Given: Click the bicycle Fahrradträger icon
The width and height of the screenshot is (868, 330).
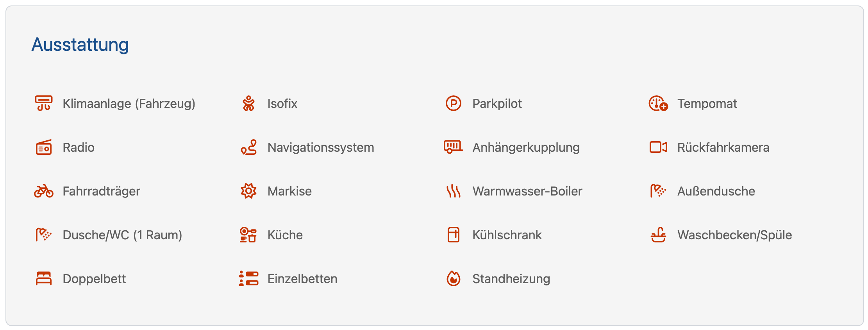Looking at the screenshot, I should [43, 191].
